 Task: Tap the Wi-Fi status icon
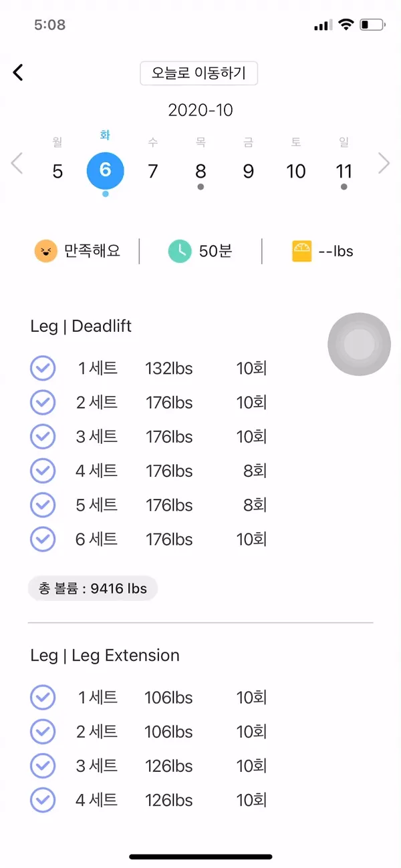[x=346, y=25]
